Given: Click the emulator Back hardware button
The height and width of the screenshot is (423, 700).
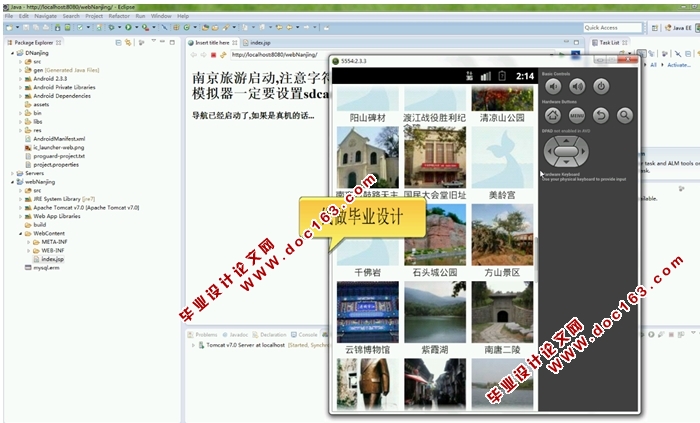Looking at the screenshot, I should coord(601,116).
